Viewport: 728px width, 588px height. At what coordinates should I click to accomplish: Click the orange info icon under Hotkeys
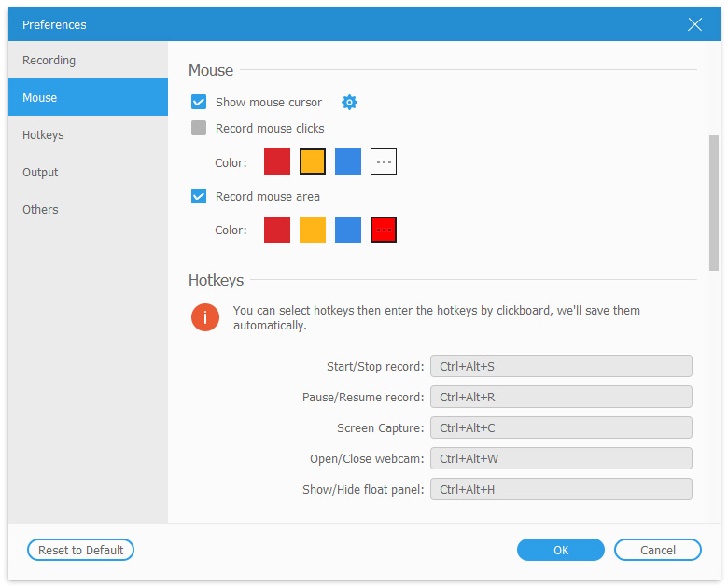(205, 317)
